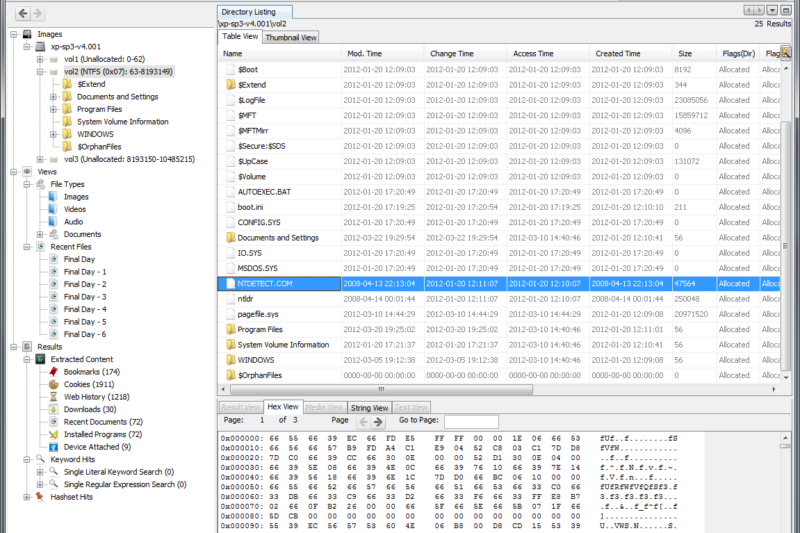800x533 pixels.
Task: Click the Downloads green arrow icon
Action: pos(54,409)
